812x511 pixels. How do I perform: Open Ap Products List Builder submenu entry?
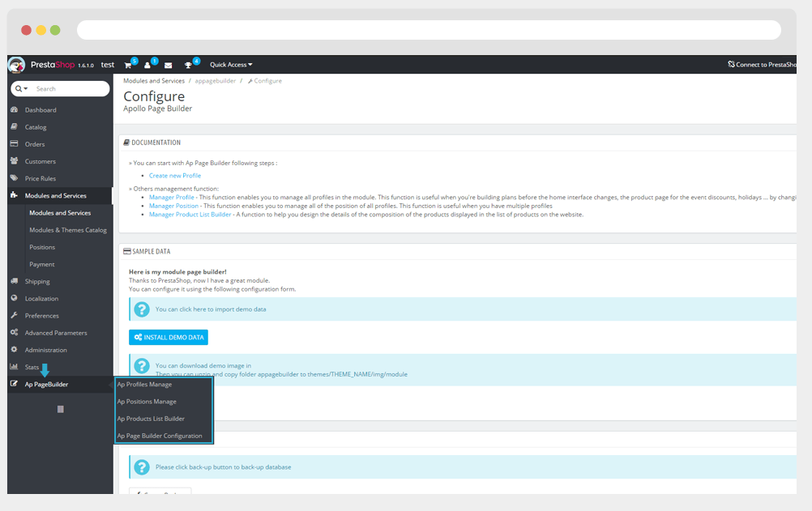(151, 419)
